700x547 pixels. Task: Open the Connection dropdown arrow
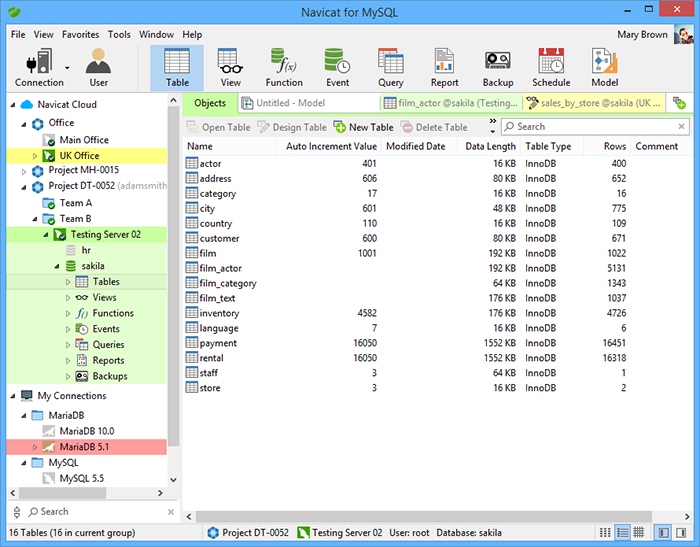coord(67,68)
